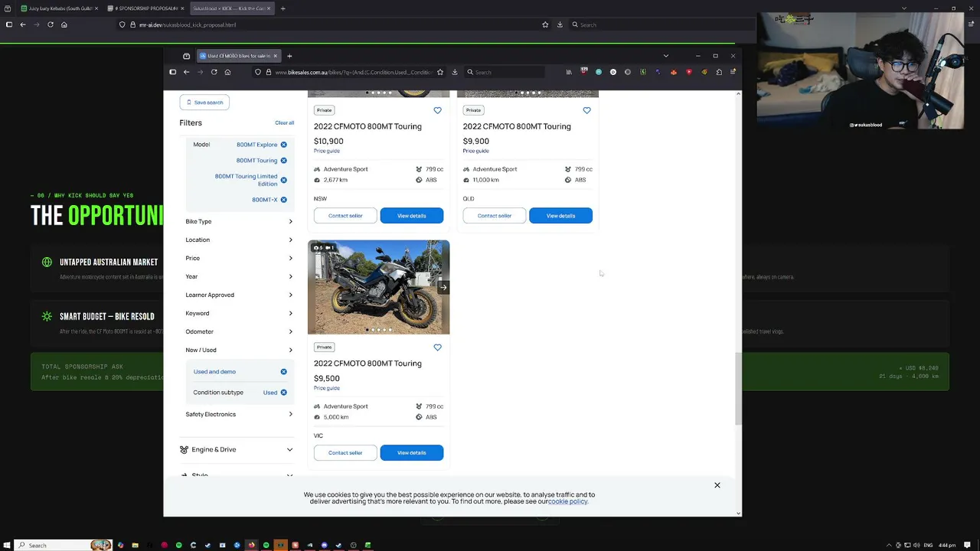This screenshot has width=980, height=551.
Task: Remove the 800MT Touring Limited Edition filter
Action: point(283,180)
